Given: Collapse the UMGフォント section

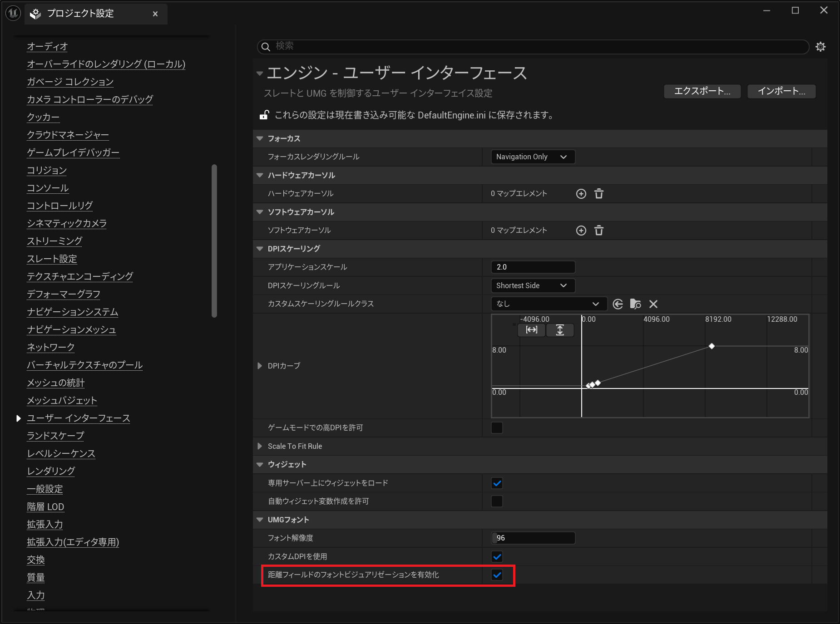Looking at the screenshot, I should [x=260, y=520].
